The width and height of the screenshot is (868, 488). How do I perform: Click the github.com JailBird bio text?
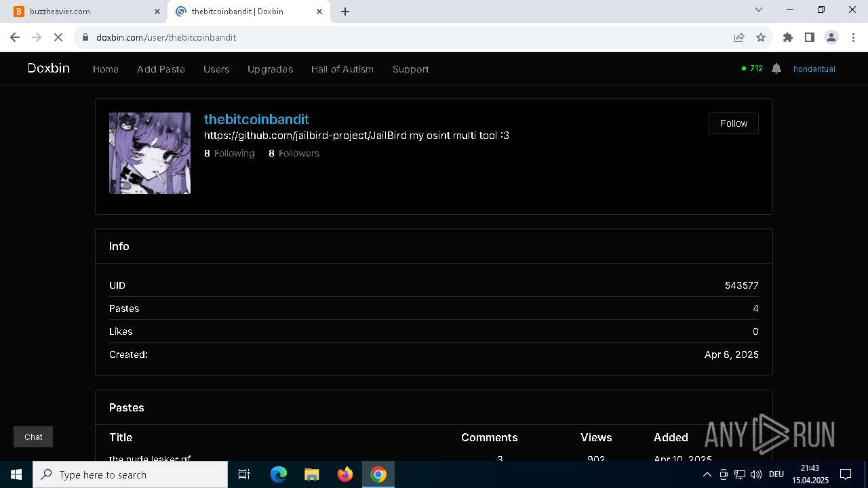357,136
